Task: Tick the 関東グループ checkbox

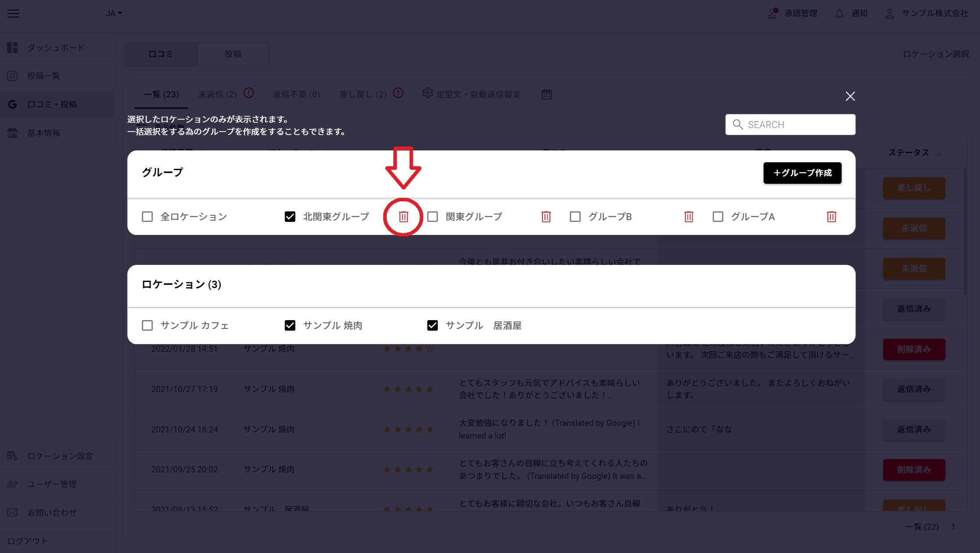Action: coord(432,217)
